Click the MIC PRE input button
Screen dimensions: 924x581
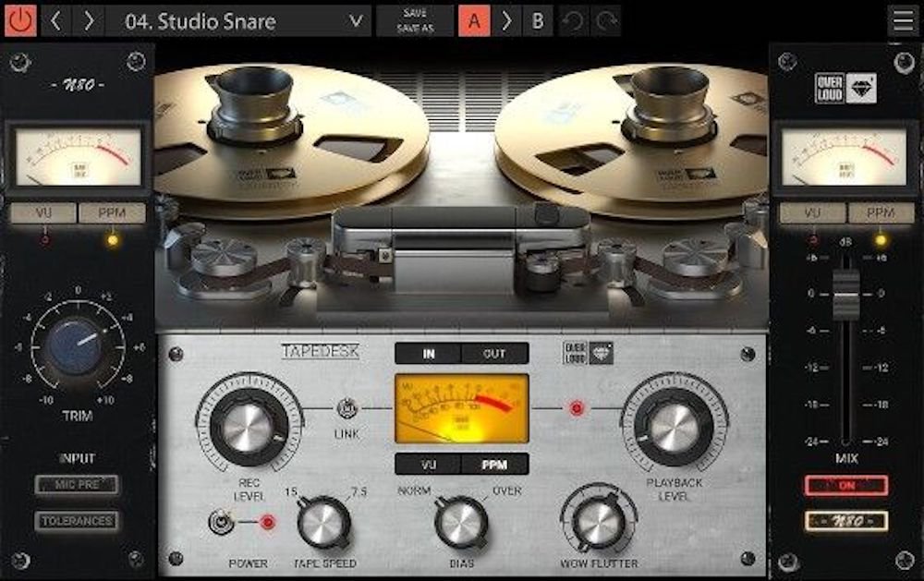click(x=77, y=485)
